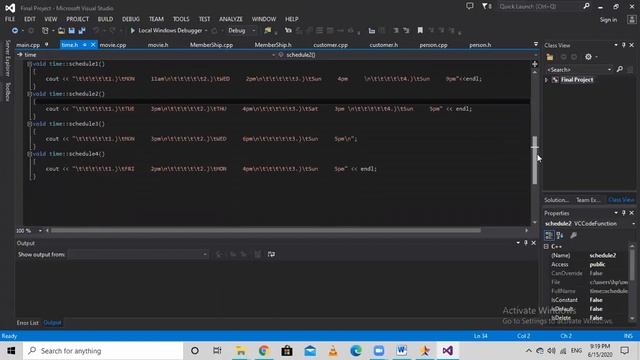Toggle the bookmark toolbar icon
Image resolution: width=640 pixels, height=360 pixels.
tap(420, 31)
